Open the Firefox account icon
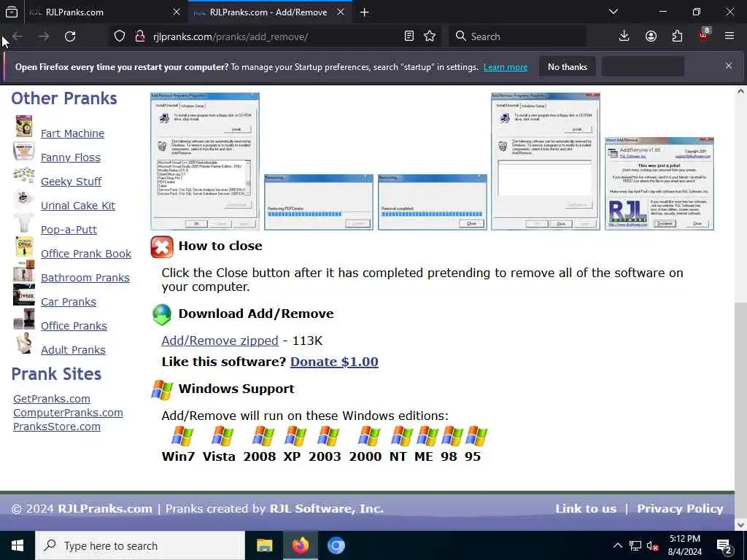This screenshot has height=560, width=747. coord(651,36)
